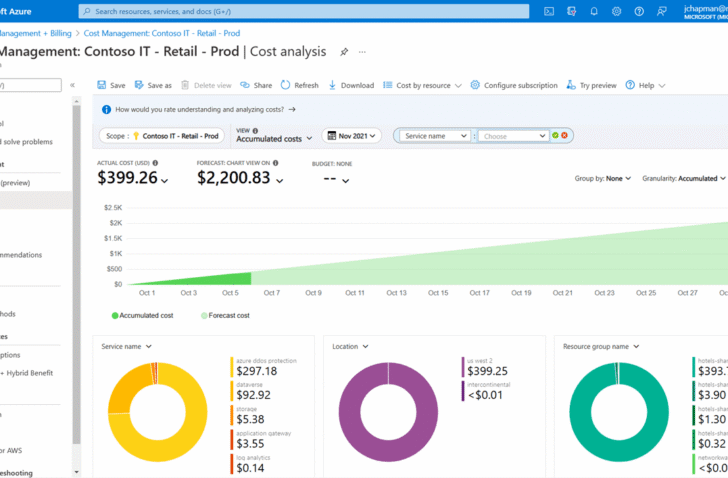
Task: Click Configure subscription
Action: point(514,85)
